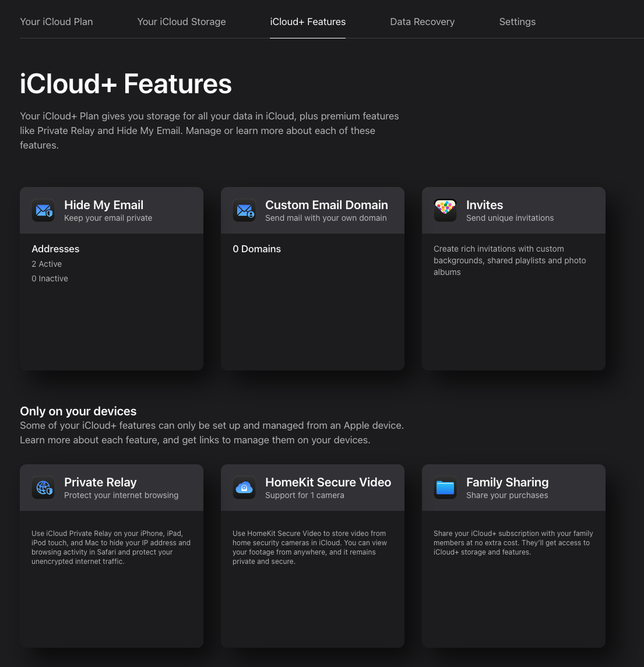644x667 pixels.
Task: Open the Family Sharing card title
Action: 508,482
